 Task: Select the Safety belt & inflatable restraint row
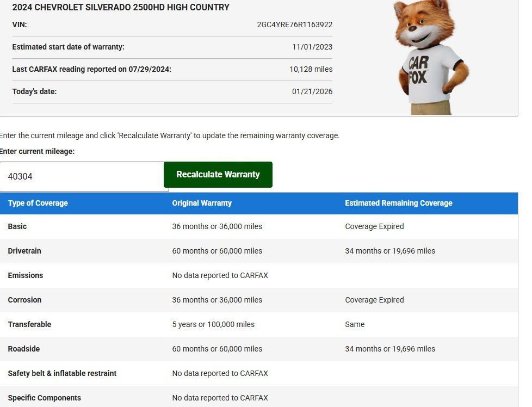click(62, 373)
